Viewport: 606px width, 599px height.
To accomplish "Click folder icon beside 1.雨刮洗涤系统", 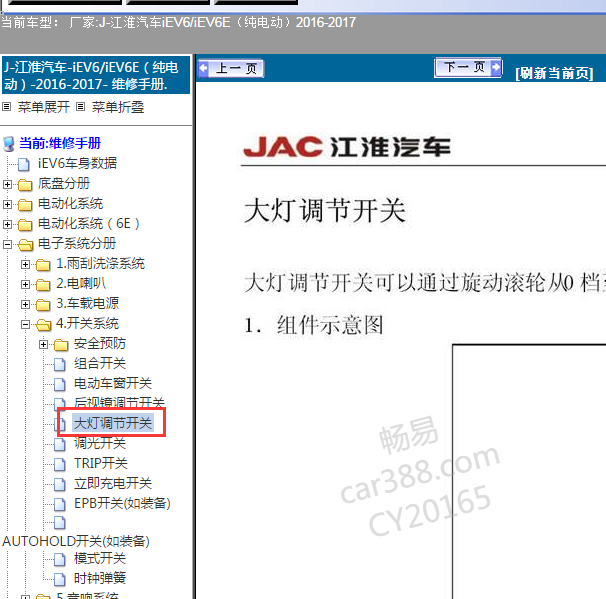I will pos(43,265).
